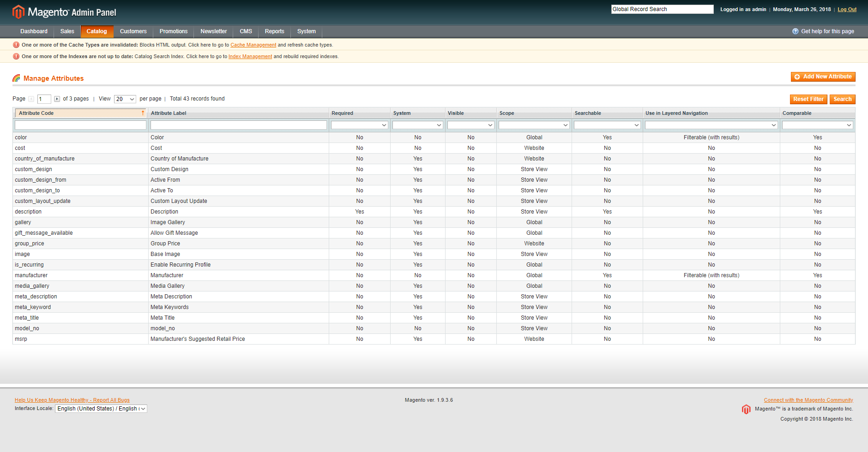The height and width of the screenshot is (452, 868).
Task: Open the Scope filter dropdown
Action: pyautogui.click(x=534, y=125)
